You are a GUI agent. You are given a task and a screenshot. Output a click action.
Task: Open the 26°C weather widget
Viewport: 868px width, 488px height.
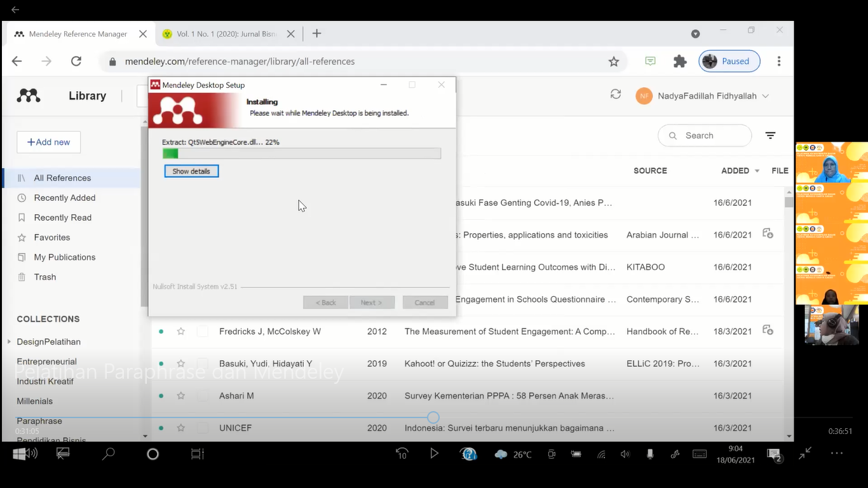point(513,454)
